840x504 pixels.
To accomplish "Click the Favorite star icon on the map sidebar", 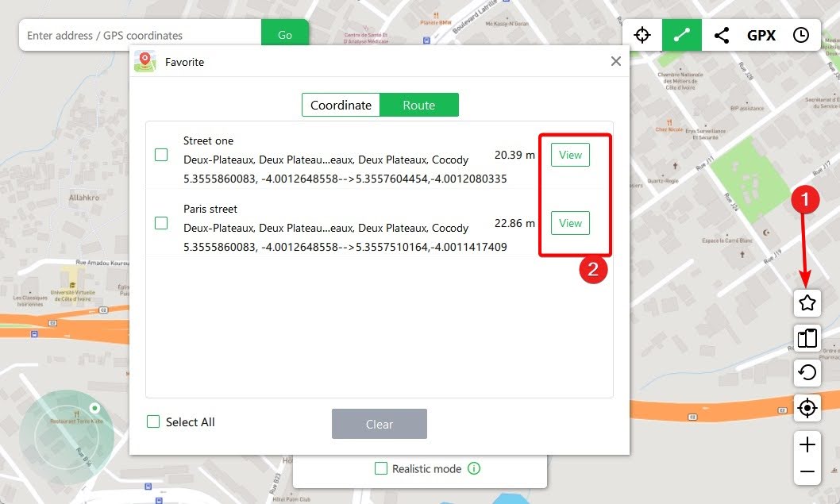I will coord(807,303).
